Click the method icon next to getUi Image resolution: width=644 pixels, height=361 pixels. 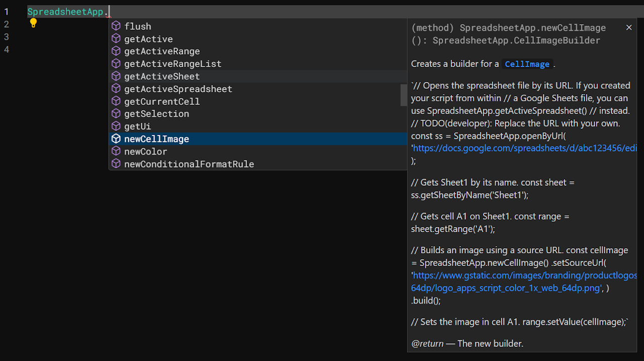click(116, 126)
